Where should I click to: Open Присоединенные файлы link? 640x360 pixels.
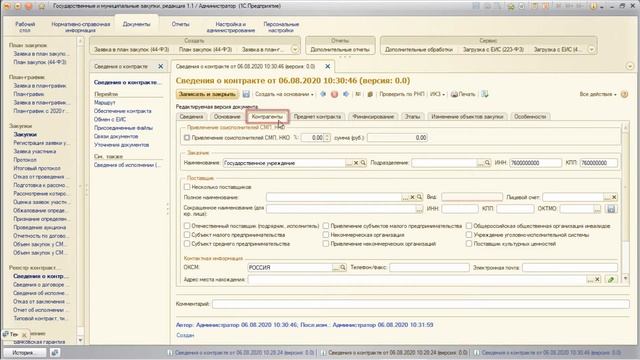click(123, 128)
